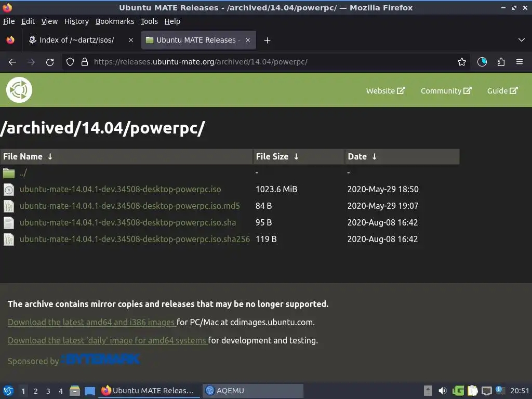The image size is (532, 399).
Task: Click the parent directory folder icon
Action: pyautogui.click(x=9, y=173)
